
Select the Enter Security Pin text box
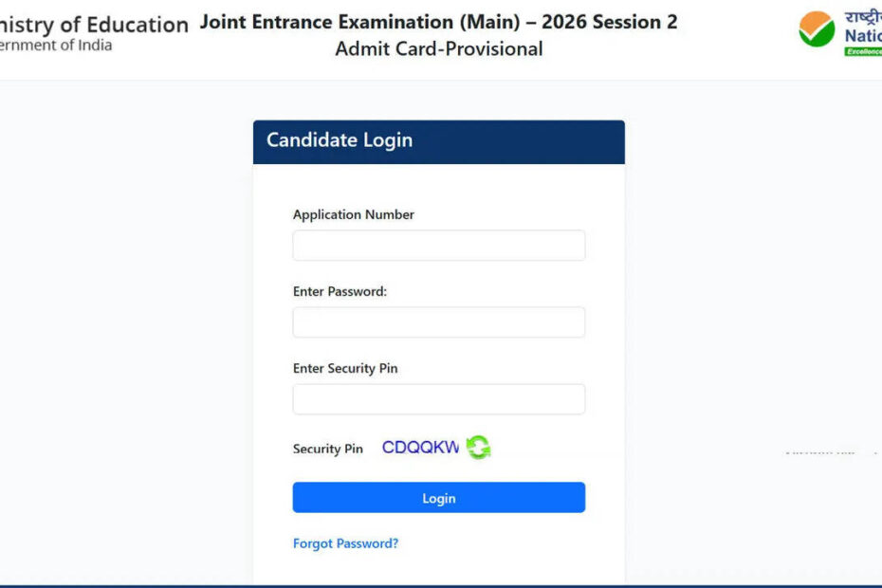click(x=438, y=399)
